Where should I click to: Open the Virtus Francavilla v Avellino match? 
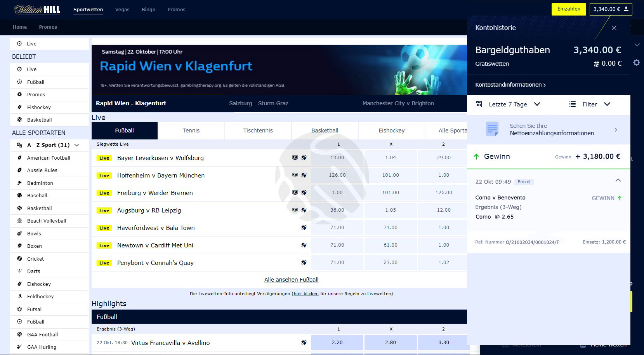tap(170, 343)
